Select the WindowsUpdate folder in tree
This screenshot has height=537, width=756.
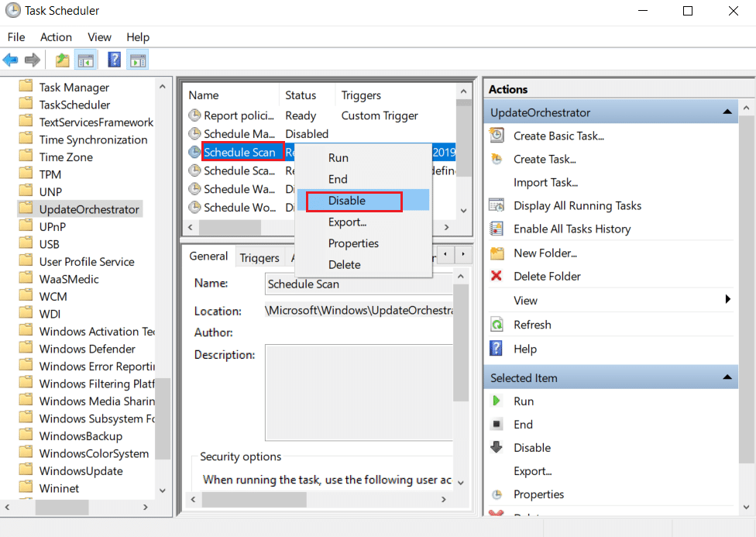[x=81, y=470]
